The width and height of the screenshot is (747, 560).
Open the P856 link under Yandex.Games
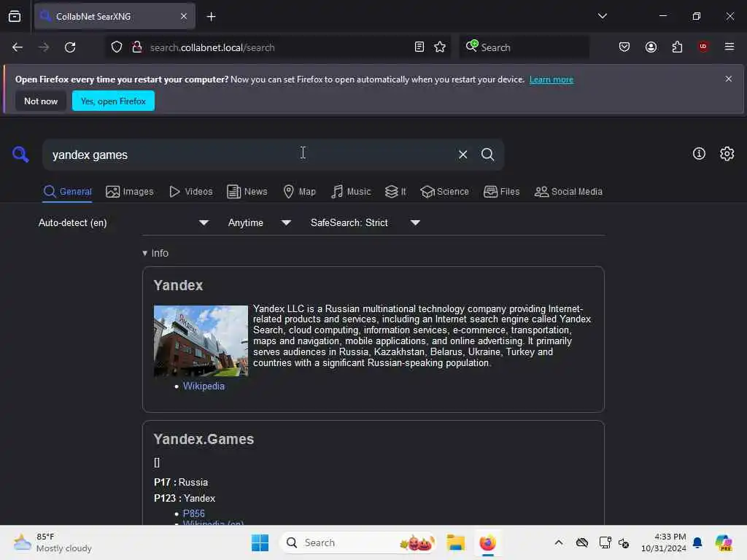click(194, 513)
